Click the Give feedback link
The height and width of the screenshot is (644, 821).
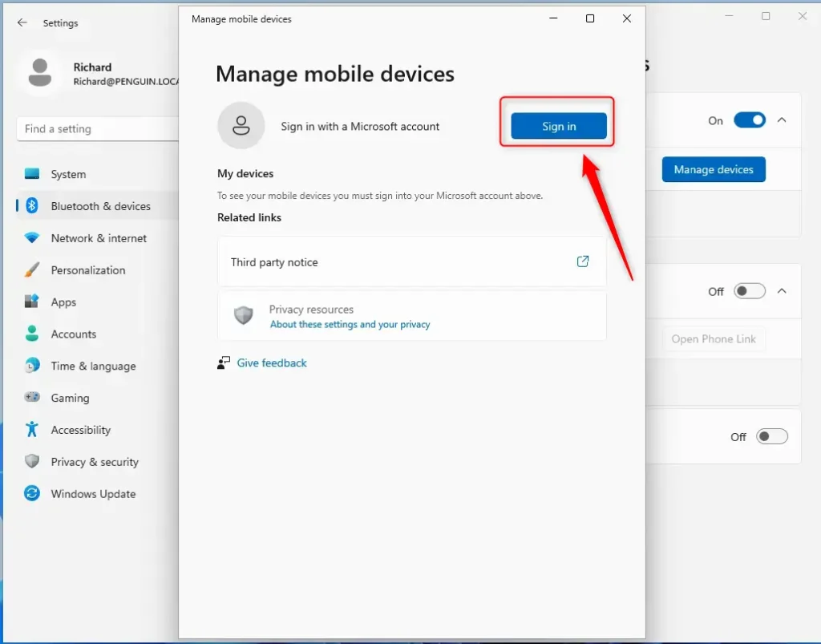click(272, 363)
